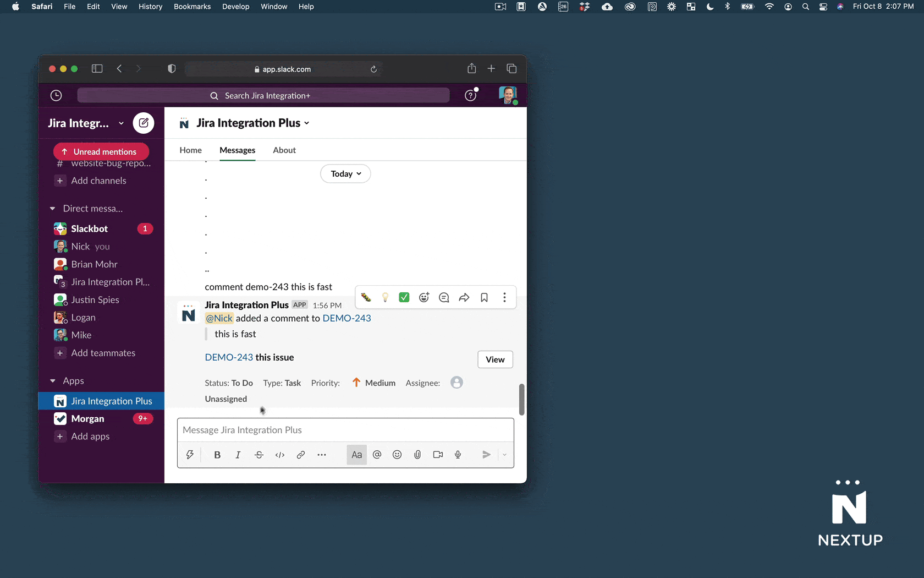Screen dimensions: 924x578
Task: Send the message with arrow button
Action: click(486, 455)
